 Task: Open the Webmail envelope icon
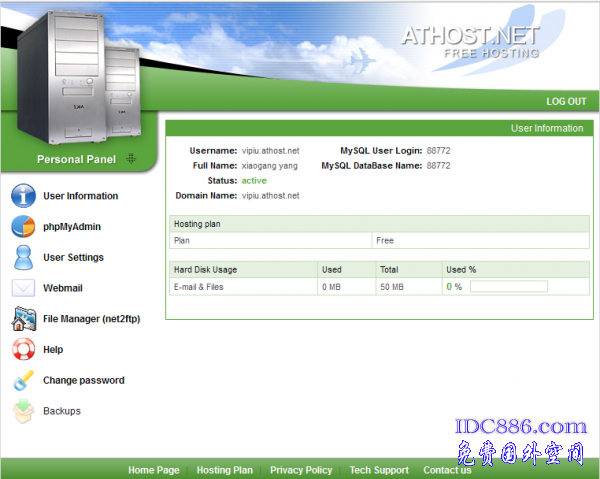(x=23, y=288)
